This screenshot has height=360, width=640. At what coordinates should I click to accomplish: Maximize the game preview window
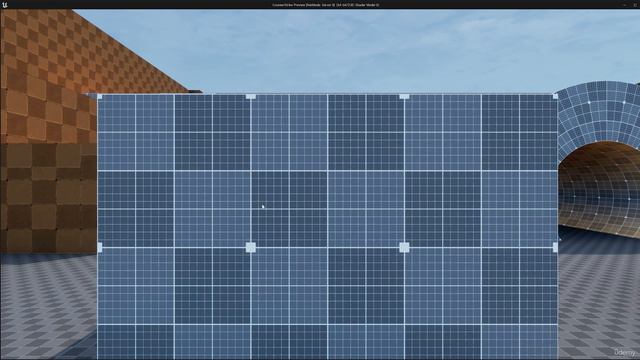(635, 5)
